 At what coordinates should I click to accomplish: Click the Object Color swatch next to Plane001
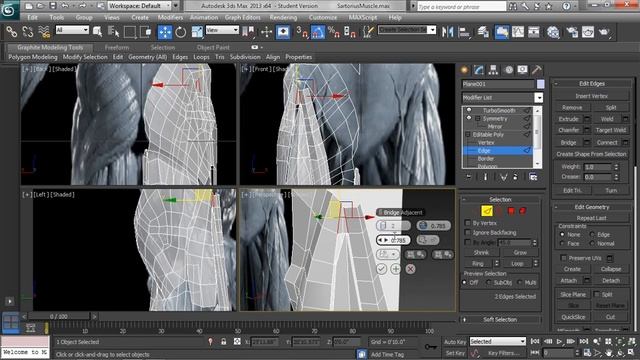click(x=540, y=84)
